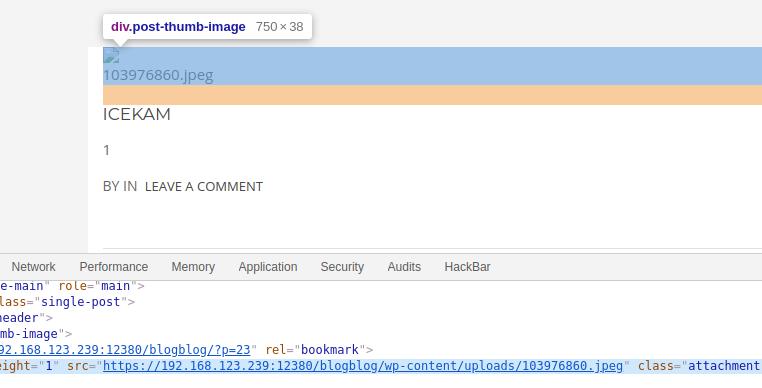Click the rel="bookmark" attribute value
Viewport: 762px width, 388px height.
[x=329, y=350]
